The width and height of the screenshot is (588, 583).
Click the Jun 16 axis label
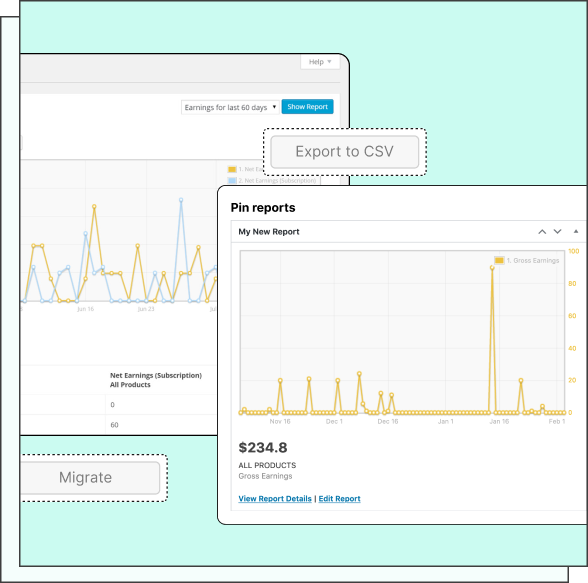click(86, 309)
